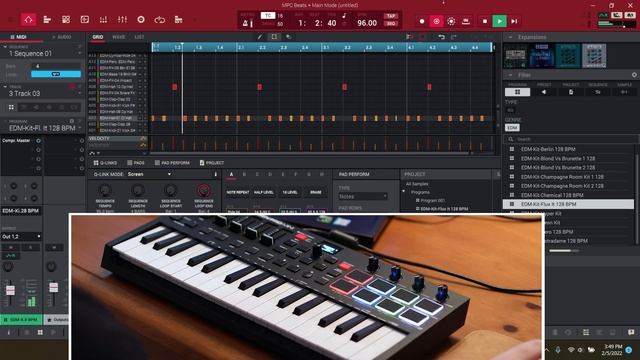The image size is (640, 360).
Task: Open the Grid/Pad browser mode icon
Action: [x=66, y=20]
